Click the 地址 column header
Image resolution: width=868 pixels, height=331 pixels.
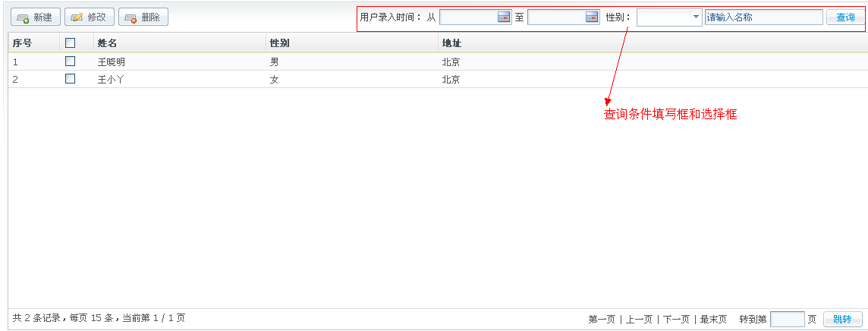coord(451,43)
